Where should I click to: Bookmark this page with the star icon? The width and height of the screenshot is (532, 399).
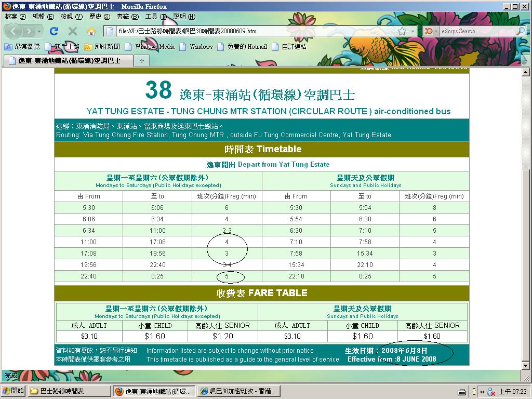click(x=402, y=31)
